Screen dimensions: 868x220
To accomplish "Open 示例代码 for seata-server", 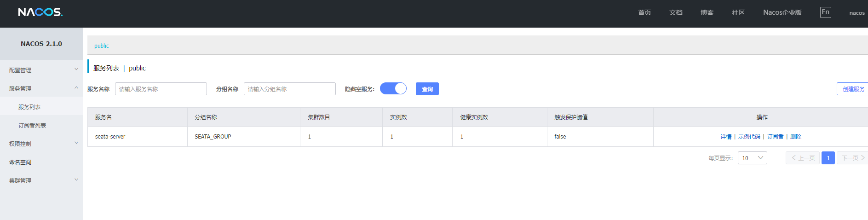I will click(749, 137).
